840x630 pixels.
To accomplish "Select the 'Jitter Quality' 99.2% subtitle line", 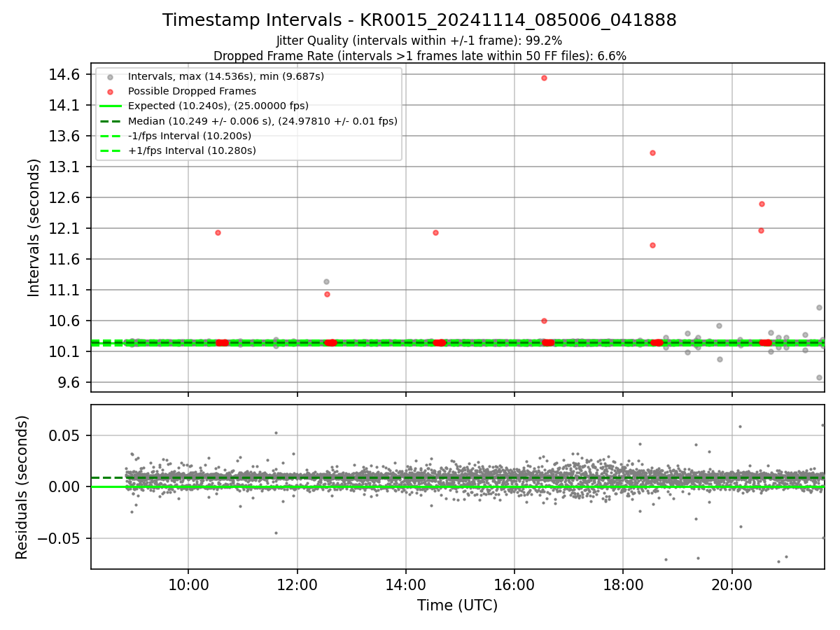I will 419,41.
